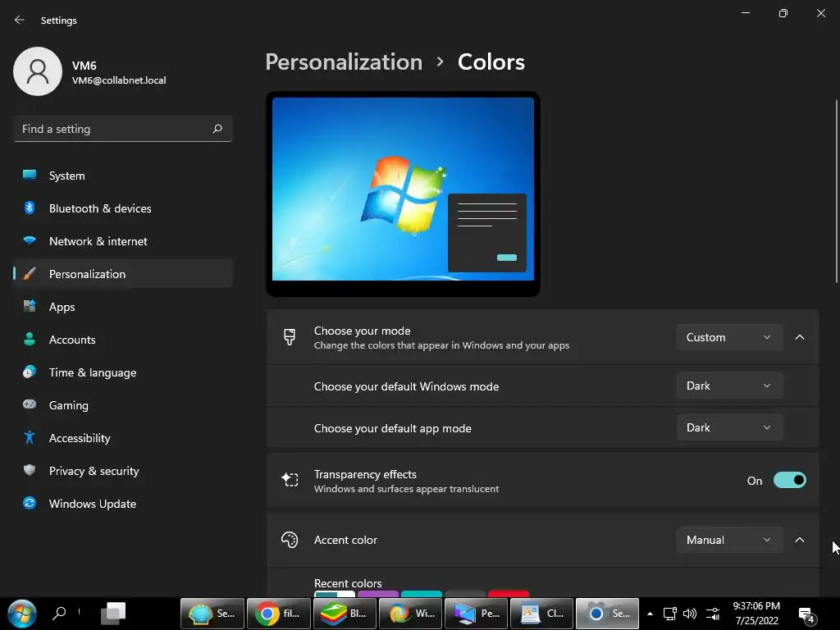Open Apps settings page
The width and height of the screenshot is (840, 630).
(x=123, y=307)
